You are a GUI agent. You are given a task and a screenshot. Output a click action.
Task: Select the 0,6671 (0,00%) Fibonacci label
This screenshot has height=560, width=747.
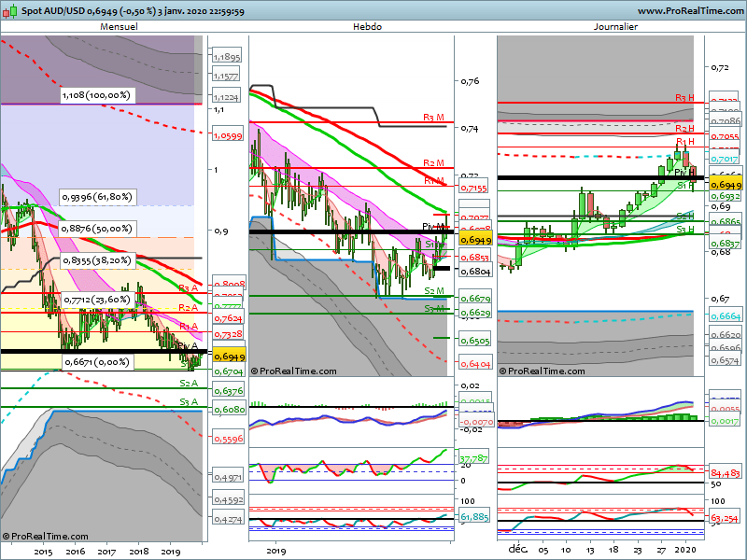[95, 361]
